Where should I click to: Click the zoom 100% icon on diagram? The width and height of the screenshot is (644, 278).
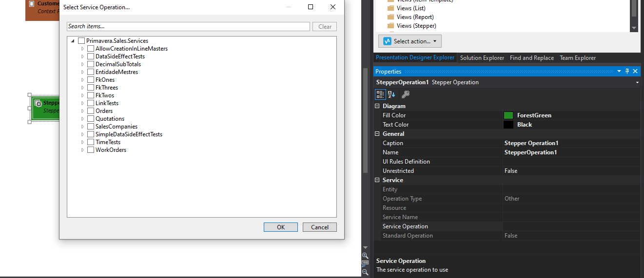click(x=365, y=263)
